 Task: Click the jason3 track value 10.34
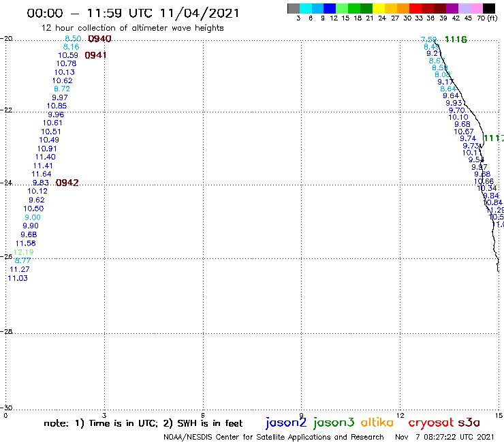click(487, 188)
